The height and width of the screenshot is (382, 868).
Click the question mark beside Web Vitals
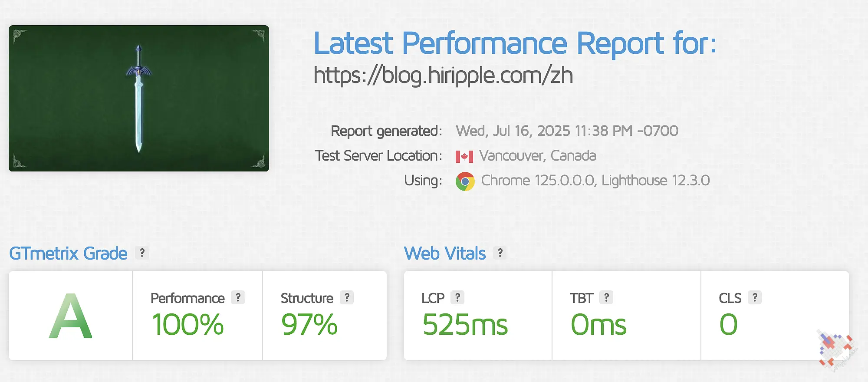point(500,253)
